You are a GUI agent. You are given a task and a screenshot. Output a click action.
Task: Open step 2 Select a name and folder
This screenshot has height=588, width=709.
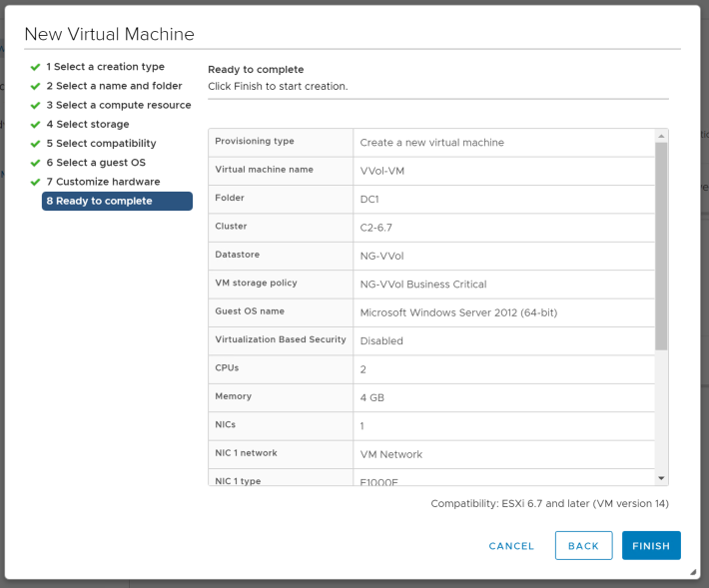click(114, 86)
